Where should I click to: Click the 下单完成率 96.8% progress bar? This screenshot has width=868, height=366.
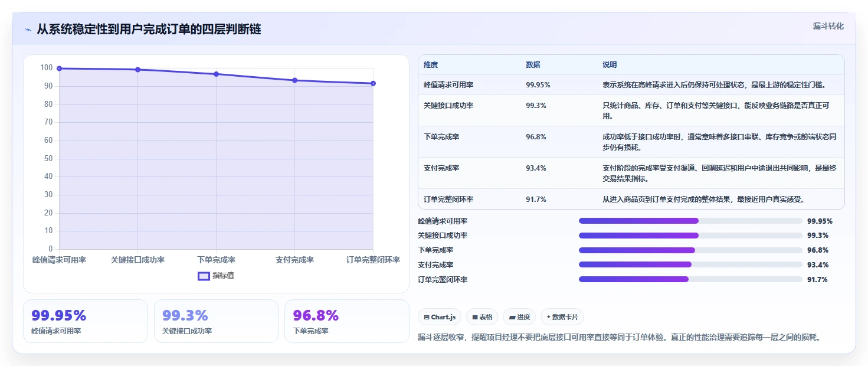click(690, 250)
